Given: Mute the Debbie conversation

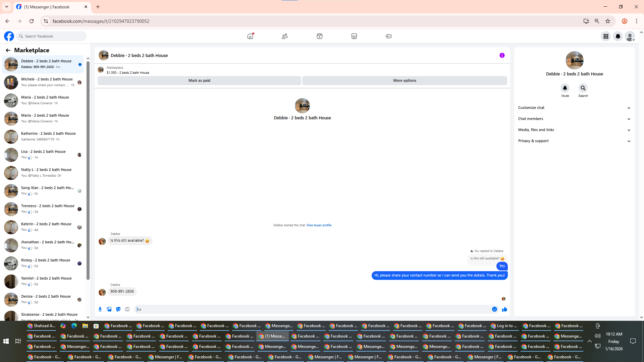Looking at the screenshot, I should 565,88.
